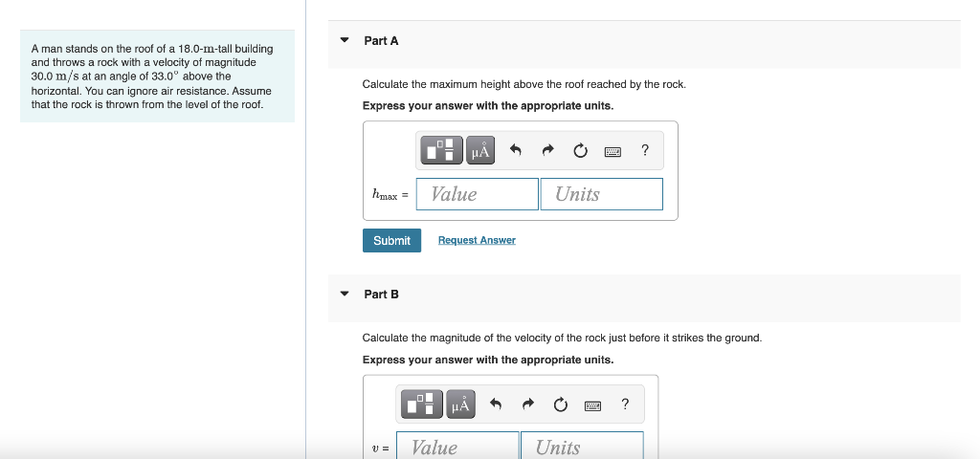Focus the h max Value field
The height and width of the screenshot is (459, 980).
477,194
